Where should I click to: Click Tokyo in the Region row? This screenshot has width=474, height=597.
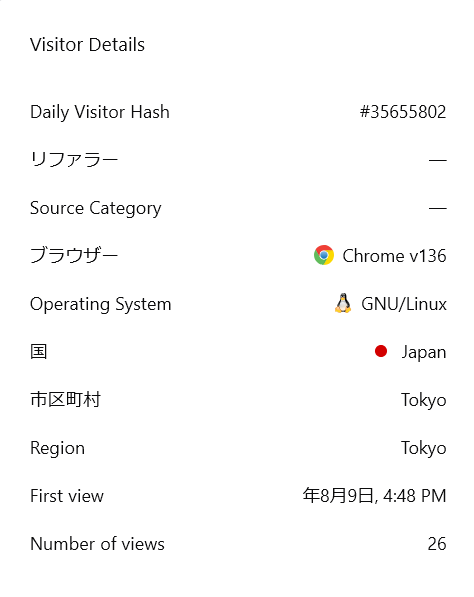coord(424,448)
